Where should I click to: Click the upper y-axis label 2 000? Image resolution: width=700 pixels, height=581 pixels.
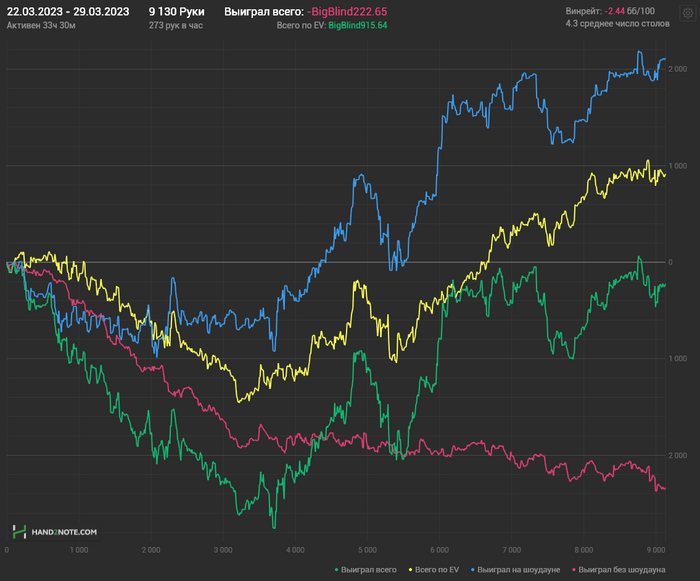pos(677,69)
